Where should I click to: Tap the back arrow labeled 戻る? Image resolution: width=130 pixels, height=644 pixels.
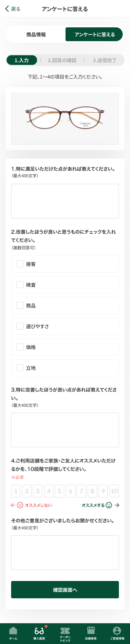click(x=13, y=9)
